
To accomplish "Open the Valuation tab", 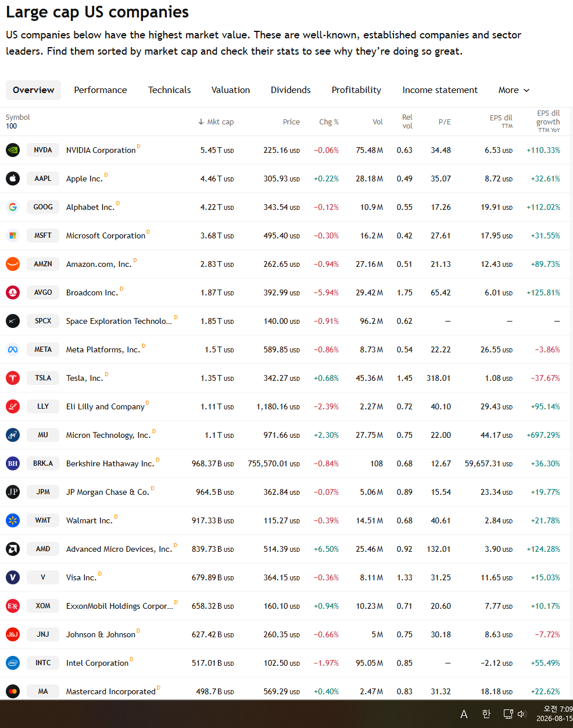I will click(231, 90).
